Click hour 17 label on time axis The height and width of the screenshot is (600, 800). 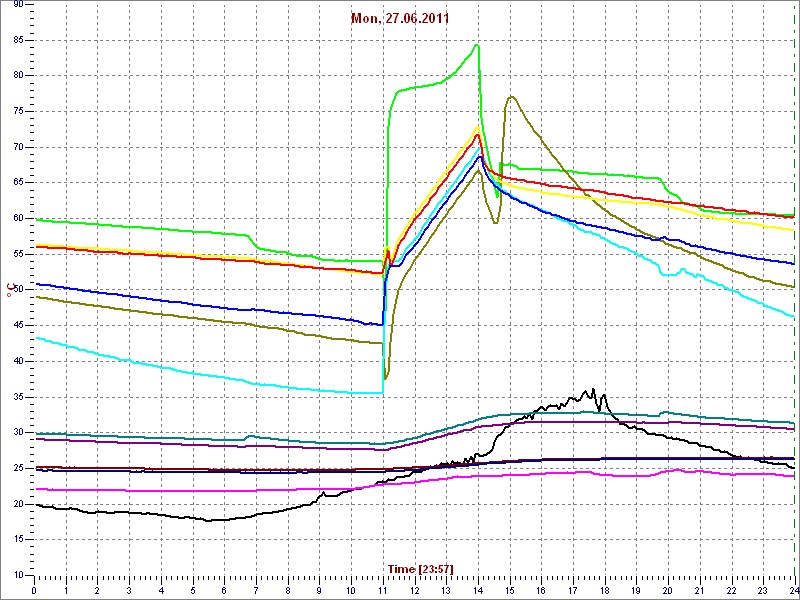coord(572,592)
